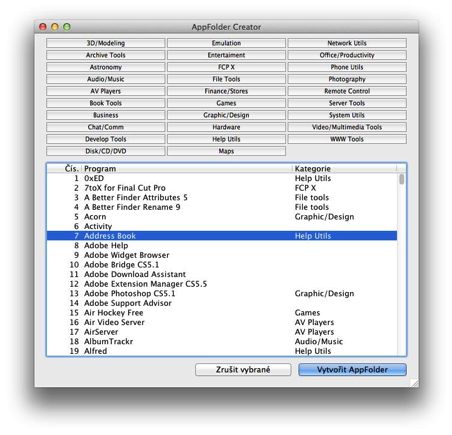The height and width of the screenshot is (435, 452).
Task: Zoom the AppFolder Creator window
Action: 67,27
